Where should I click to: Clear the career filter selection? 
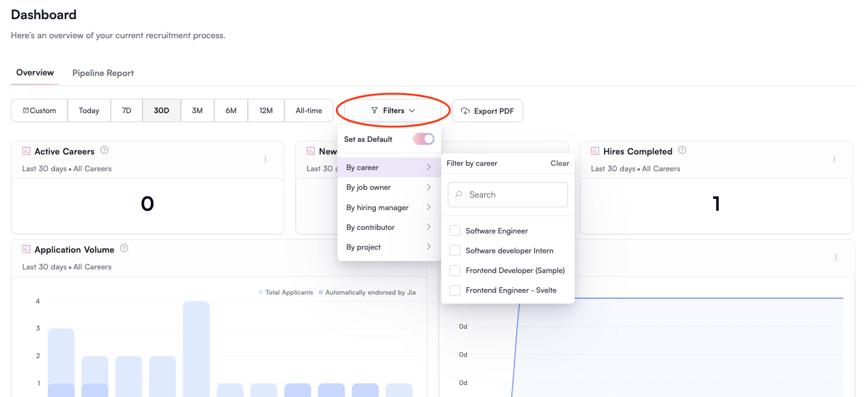(x=560, y=163)
